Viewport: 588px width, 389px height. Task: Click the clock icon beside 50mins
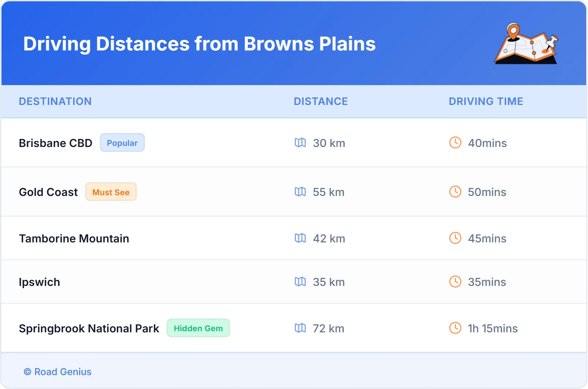pyautogui.click(x=455, y=192)
